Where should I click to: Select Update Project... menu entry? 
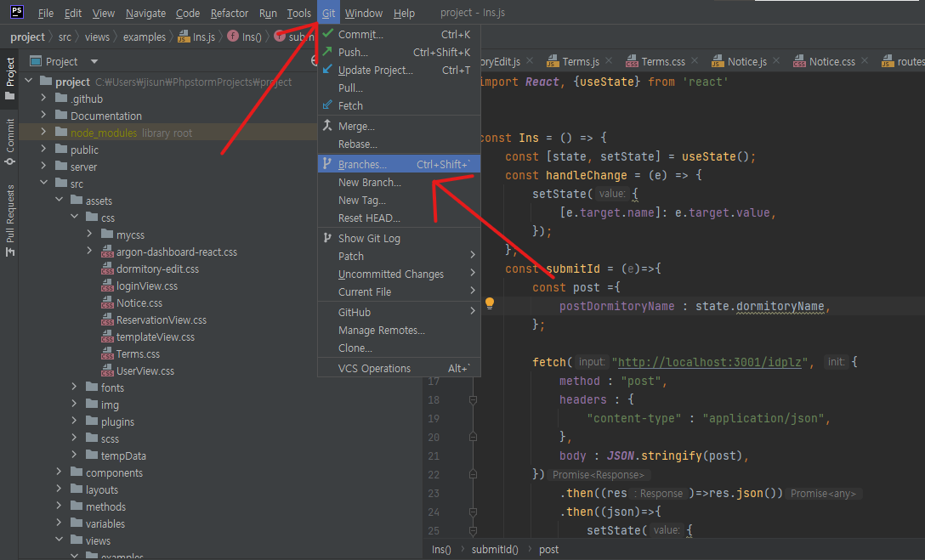[x=399, y=71]
